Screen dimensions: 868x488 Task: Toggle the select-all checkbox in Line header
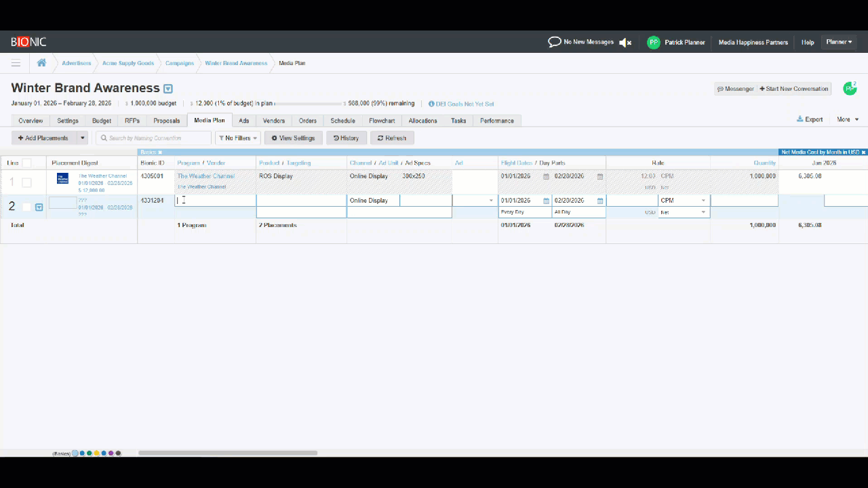point(27,163)
